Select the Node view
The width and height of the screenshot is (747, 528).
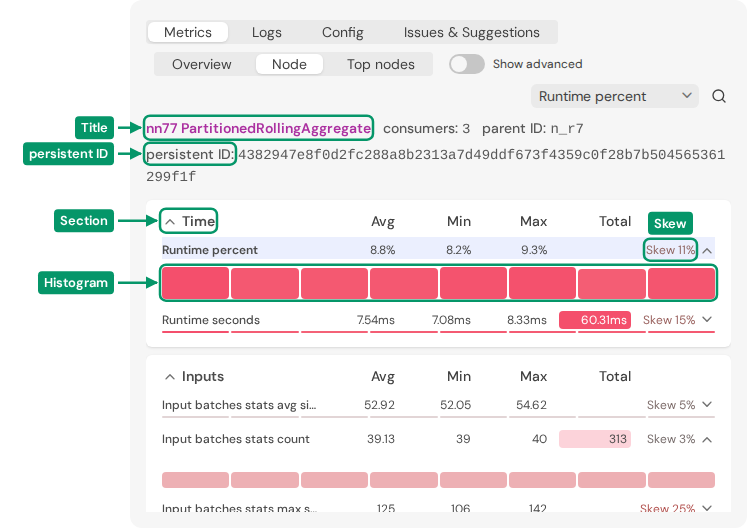coord(289,64)
